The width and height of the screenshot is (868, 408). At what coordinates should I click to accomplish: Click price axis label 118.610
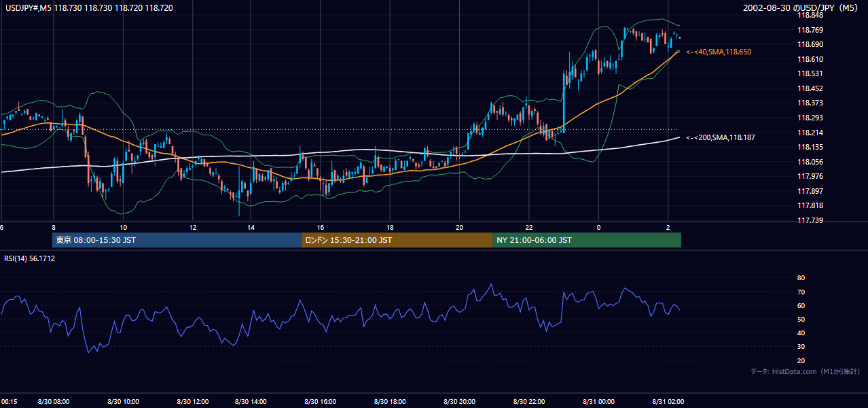(x=810, y=59)
